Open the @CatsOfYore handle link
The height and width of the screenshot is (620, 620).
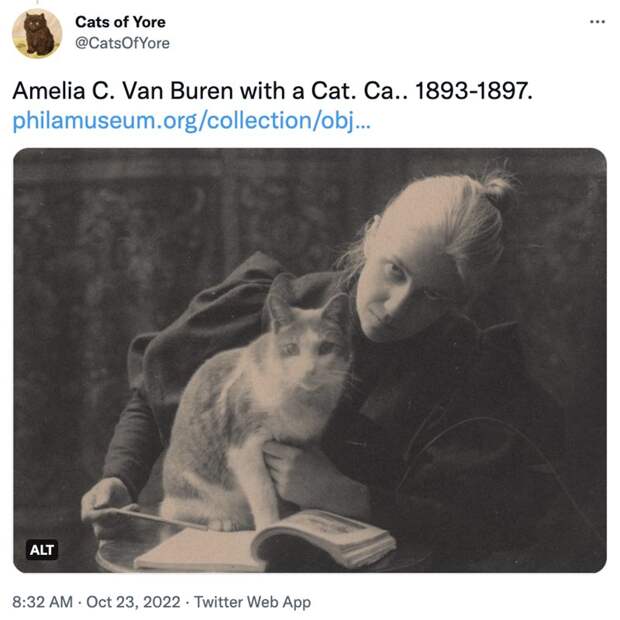click(x=122, y=43)
